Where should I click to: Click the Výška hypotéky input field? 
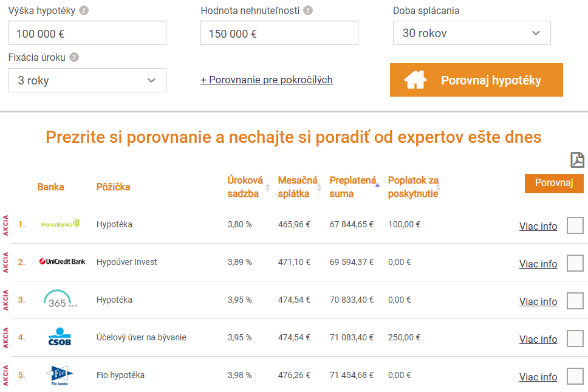pyautogui.click(x=87, y=33)
